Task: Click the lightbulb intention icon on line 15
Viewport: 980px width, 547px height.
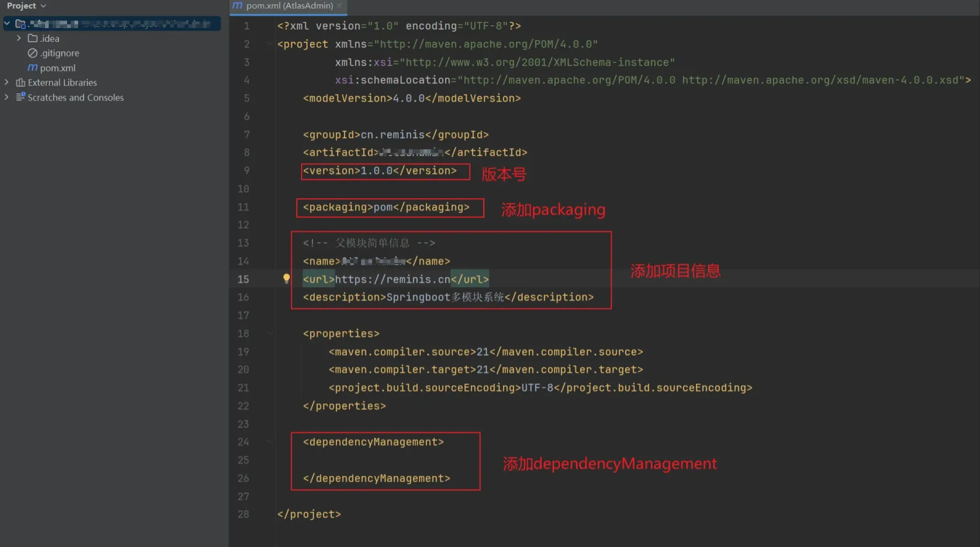Action: [x=286, y=278]
